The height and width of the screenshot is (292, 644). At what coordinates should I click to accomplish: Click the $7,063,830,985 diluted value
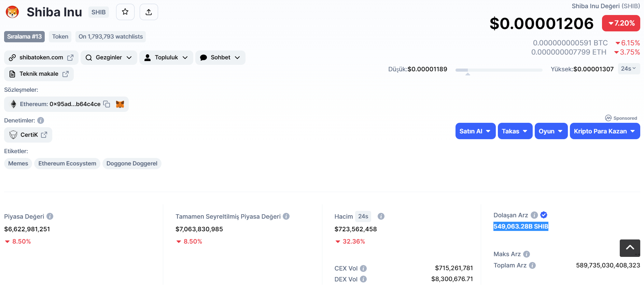pos(199,229)
